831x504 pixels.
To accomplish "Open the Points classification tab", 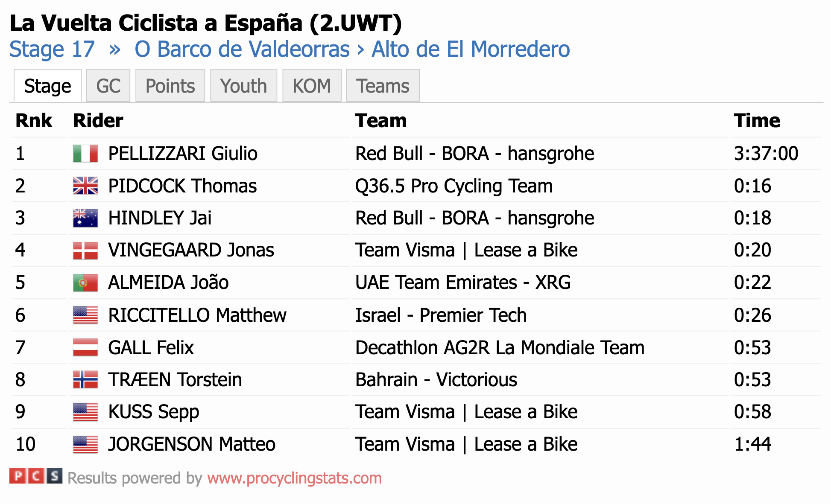I will point(170,86).
